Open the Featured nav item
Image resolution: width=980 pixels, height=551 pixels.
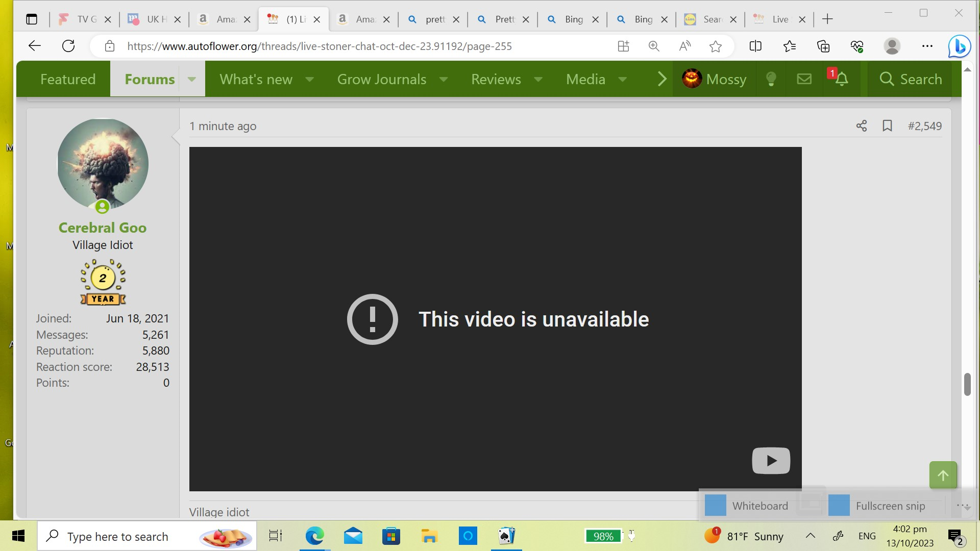point(68,79)
